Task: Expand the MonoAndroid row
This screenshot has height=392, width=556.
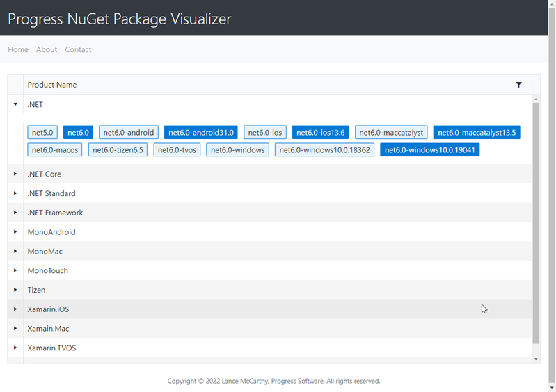Action: coord(15,232)
